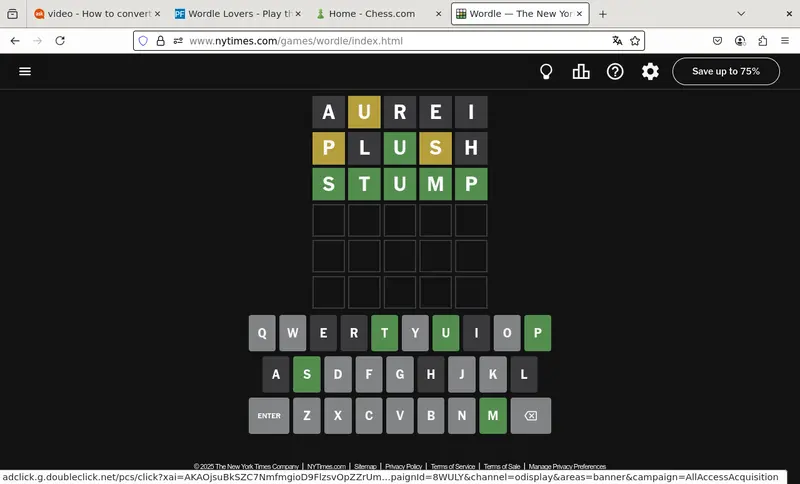800x484 pixels.
Task: Click the green M key on keyboard
Action: [x=493, y=416]
